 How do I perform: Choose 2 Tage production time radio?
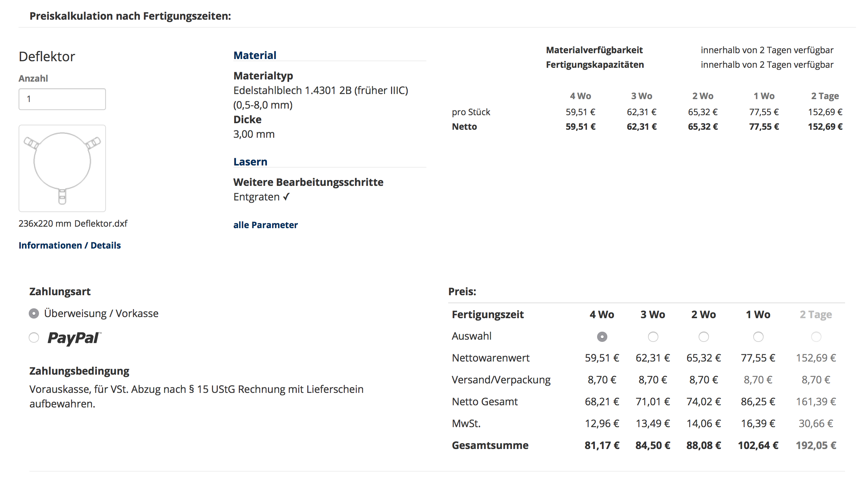pos(816,337)
